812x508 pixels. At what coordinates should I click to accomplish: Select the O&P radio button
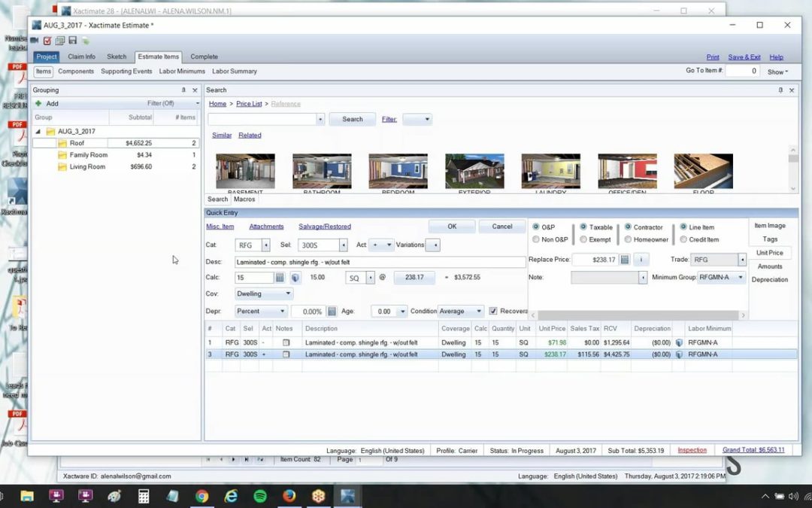pyautogui.click(x=536, y=227)
